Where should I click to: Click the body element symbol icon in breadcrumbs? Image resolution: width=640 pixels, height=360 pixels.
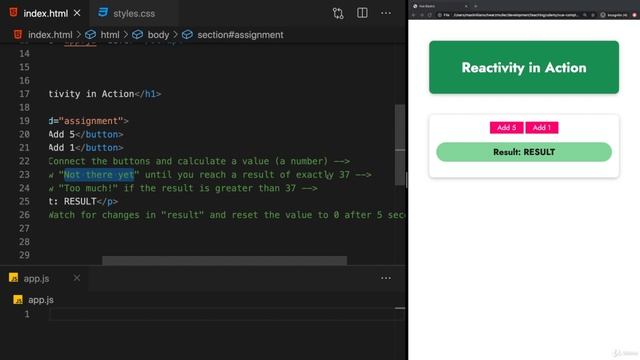tap(138, 35)
